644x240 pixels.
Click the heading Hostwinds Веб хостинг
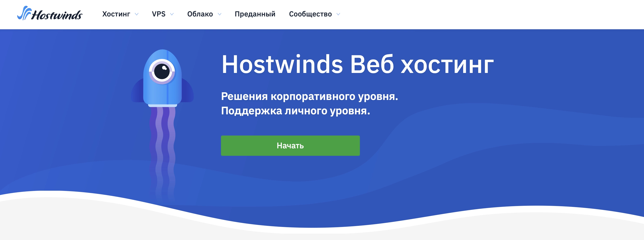(357, 64)
